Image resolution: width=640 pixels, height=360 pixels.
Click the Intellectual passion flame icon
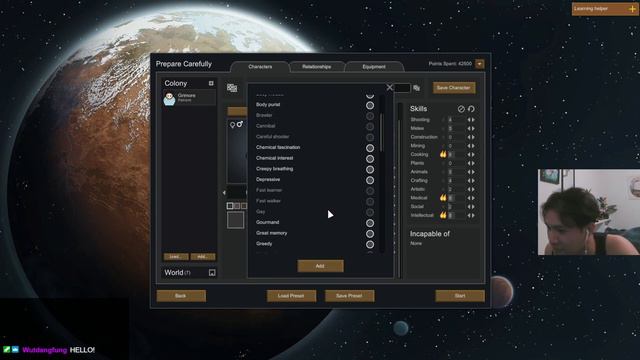click(x=443, y=215)
